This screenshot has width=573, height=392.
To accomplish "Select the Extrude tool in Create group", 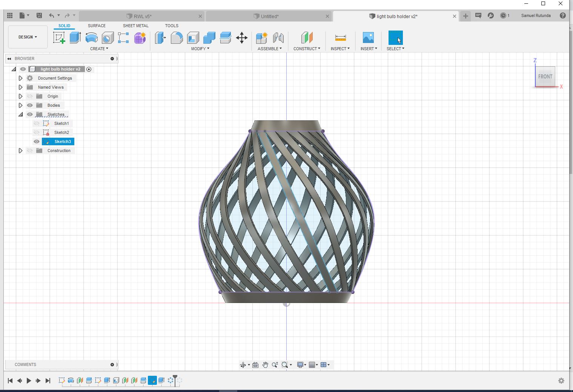I will point(75,38).
